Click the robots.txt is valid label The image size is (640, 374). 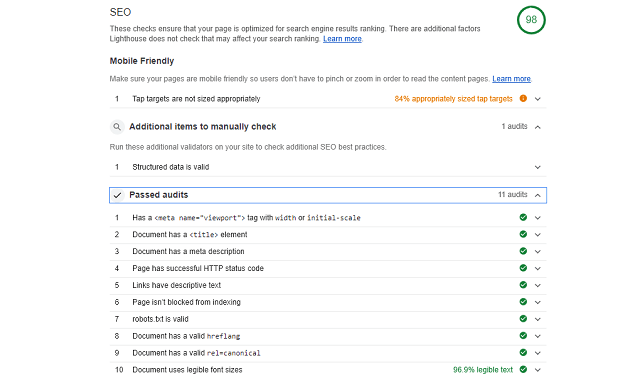[x=160, y=319]
